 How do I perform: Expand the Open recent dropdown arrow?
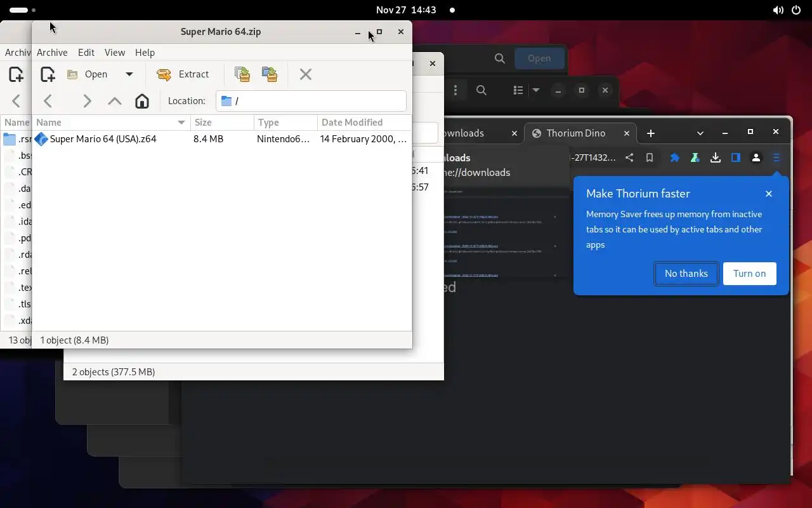(129, 74)
